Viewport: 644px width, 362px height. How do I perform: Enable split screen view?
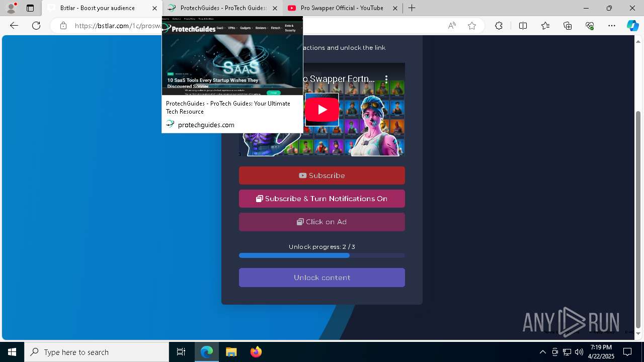[523, 26]
